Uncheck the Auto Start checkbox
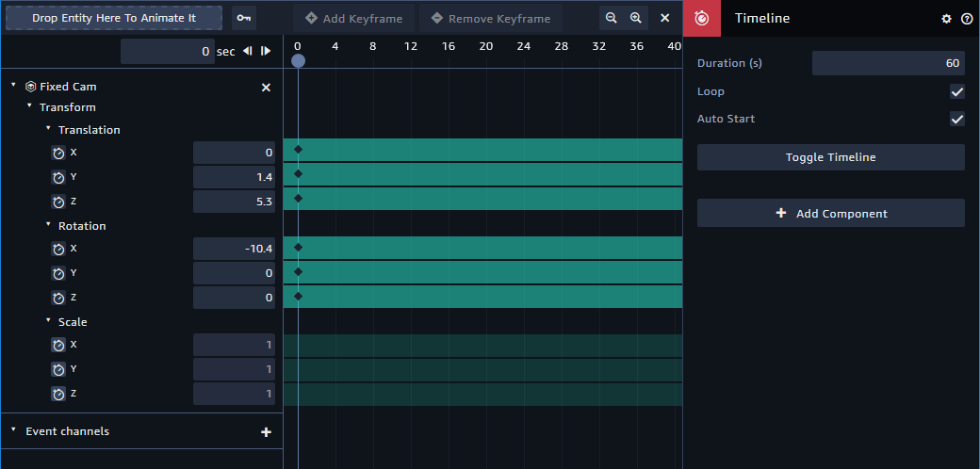This screenshot has width=980, height=469. pos(956,119)
